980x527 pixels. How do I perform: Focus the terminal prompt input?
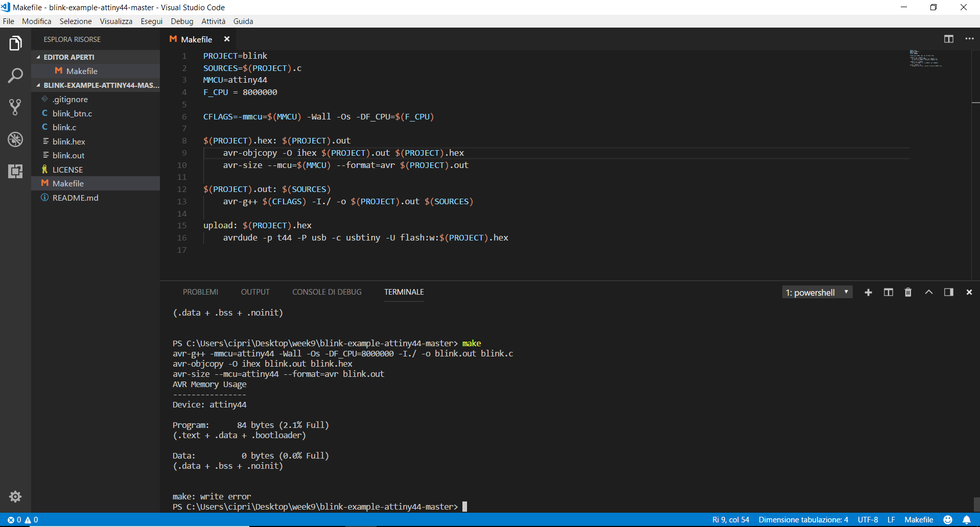465,507
